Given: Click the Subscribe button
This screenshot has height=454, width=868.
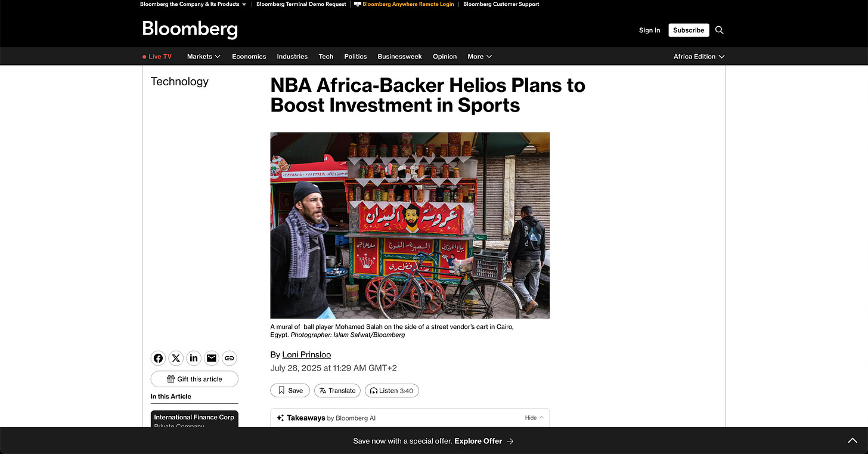Looking at the screenshot, I should (689, 30).
